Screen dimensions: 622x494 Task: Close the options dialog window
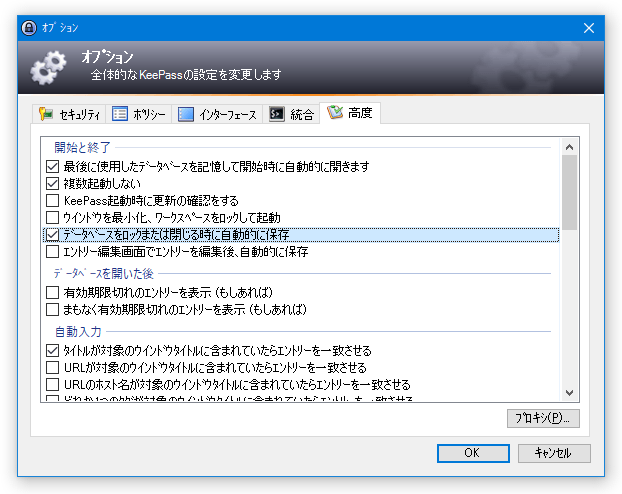pos(589,28)
